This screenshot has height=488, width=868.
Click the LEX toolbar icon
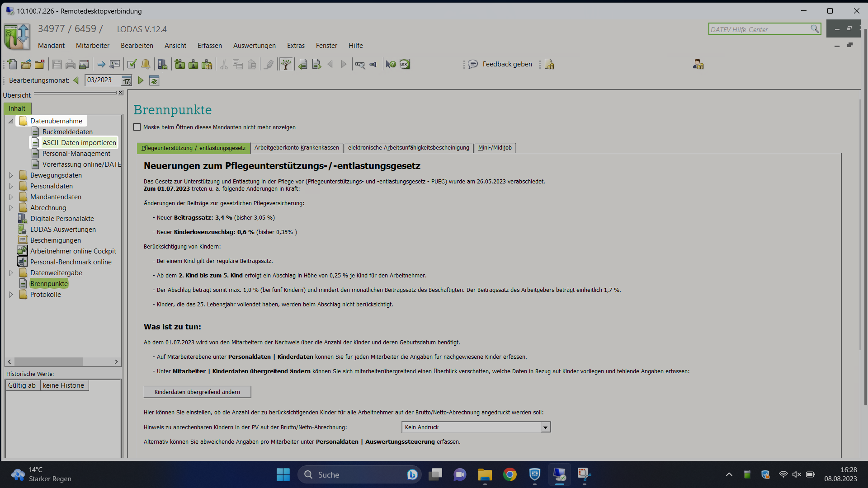pos(405,65)
